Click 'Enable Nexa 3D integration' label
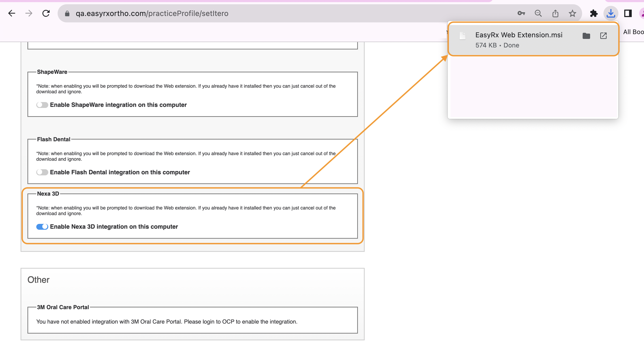Viewport: 644px width, 363px height. click(x=114, y=227)
